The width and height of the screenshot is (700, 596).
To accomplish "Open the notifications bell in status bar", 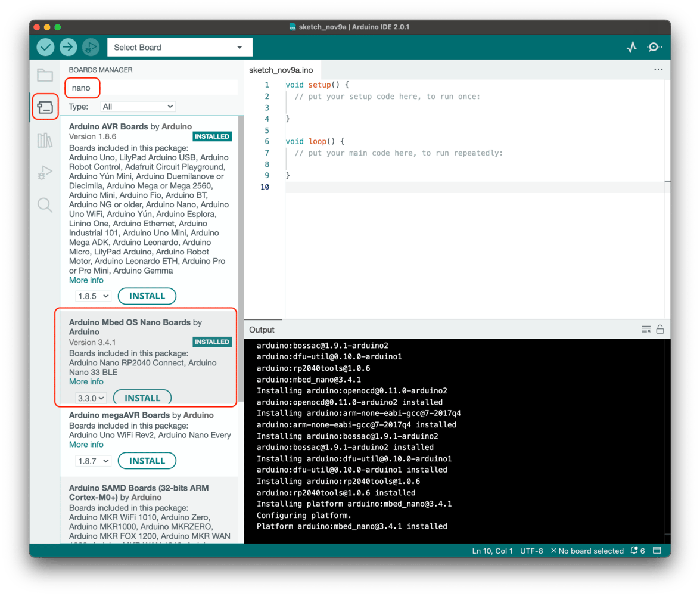I will [x=637, y=551].
